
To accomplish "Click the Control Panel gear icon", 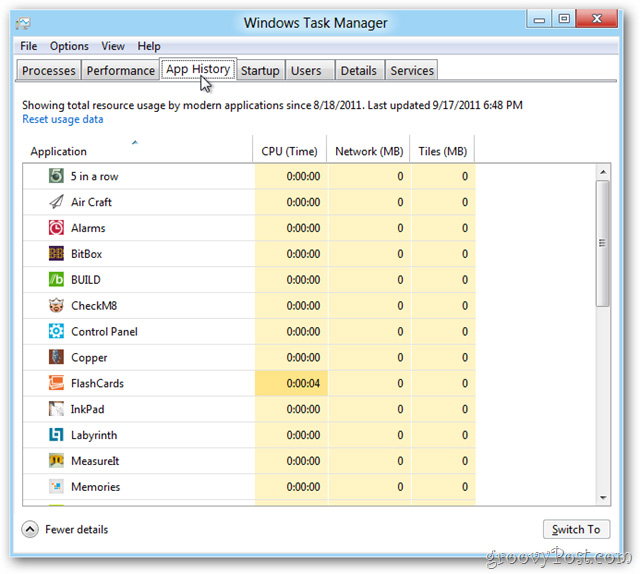I will pos(56,331).
